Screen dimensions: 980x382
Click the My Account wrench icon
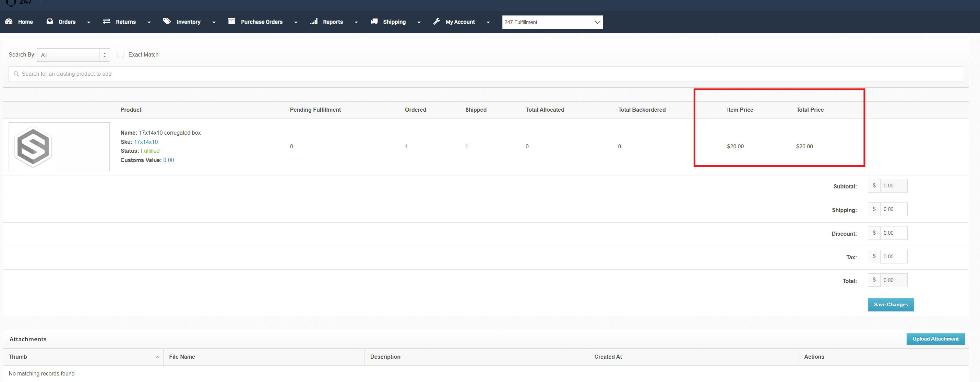click(437, 21)
